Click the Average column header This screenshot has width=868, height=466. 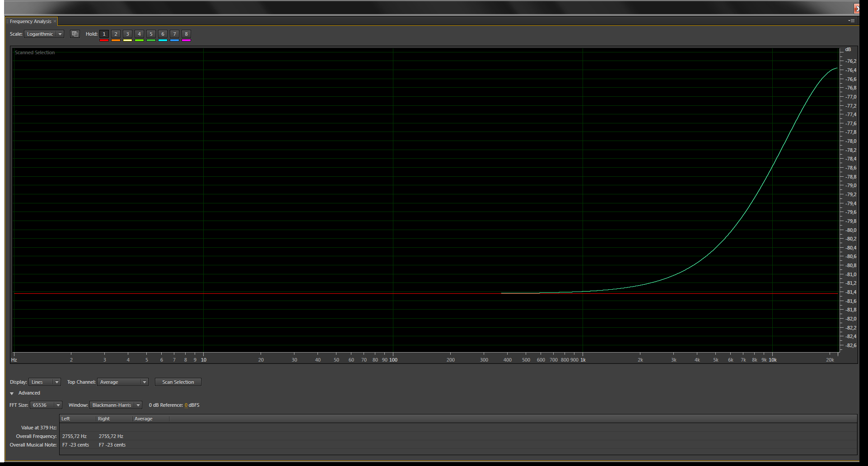151,419
